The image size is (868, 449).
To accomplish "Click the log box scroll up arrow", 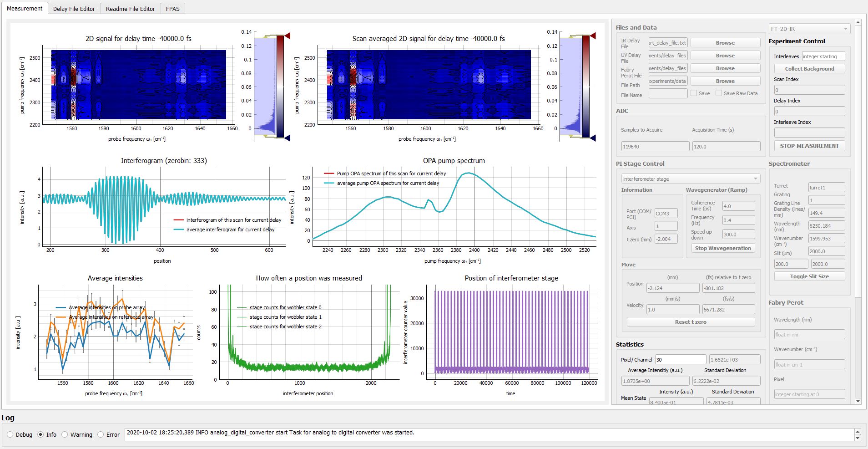I will [858, 431].
